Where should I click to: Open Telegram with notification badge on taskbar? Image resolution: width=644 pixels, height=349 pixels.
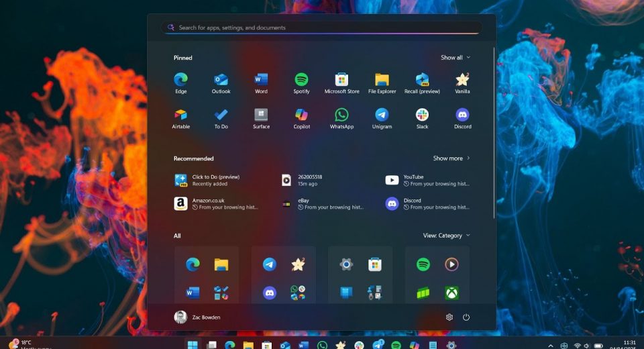[378, 344]
